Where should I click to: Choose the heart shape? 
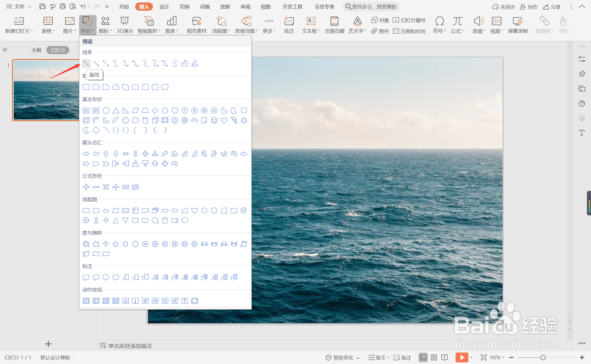point(224,120)
